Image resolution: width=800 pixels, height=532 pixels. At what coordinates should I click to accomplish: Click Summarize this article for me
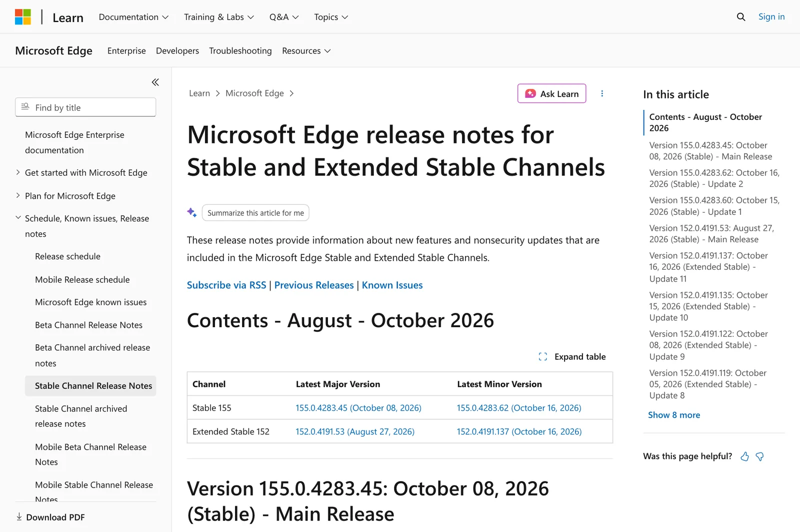point(255,213)
